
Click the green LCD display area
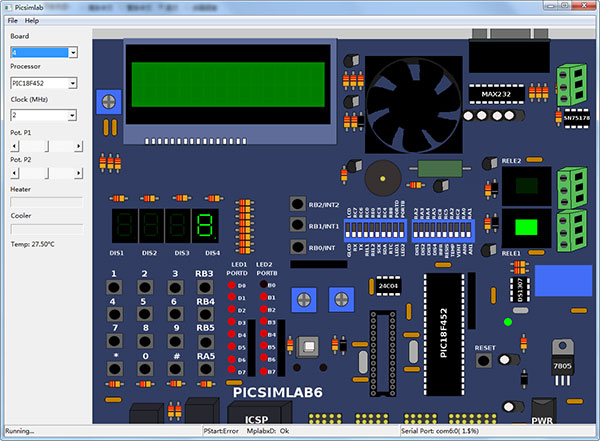click(228, 84)
